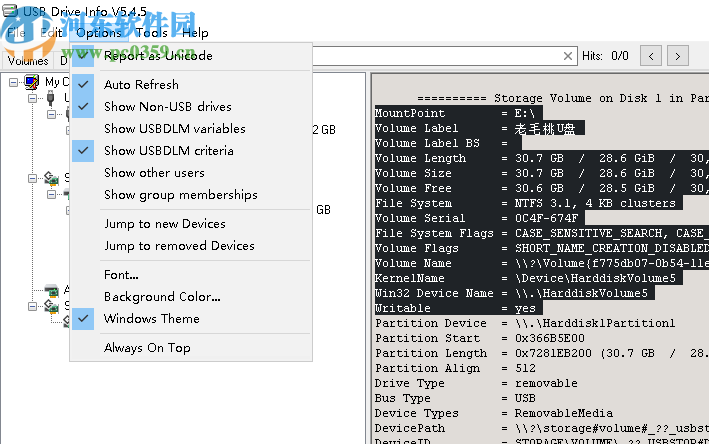Choose Jump to new Devices
This screenshot has height=444, width=709.
(192, 224)
